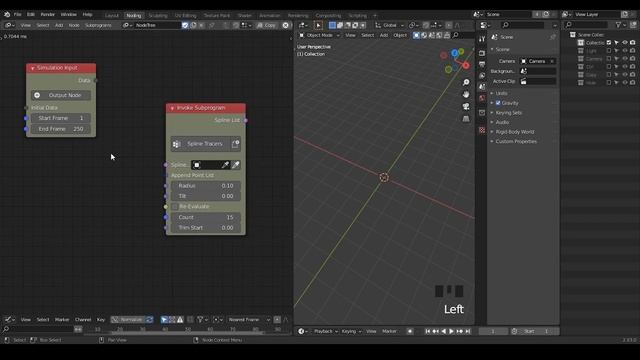Click the End Frame value field
The width and height of the screenshot is (640, 360).
61,129
